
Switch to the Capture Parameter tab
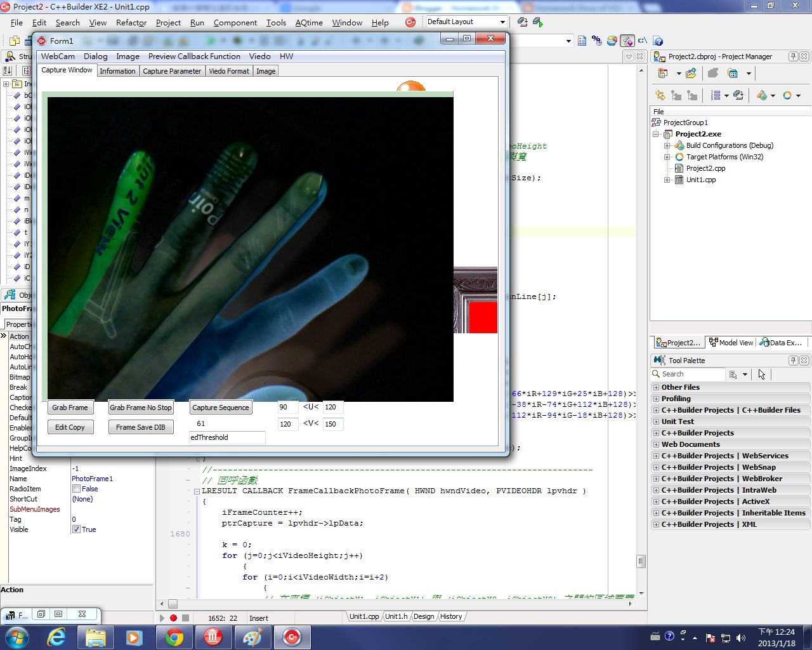172,71
